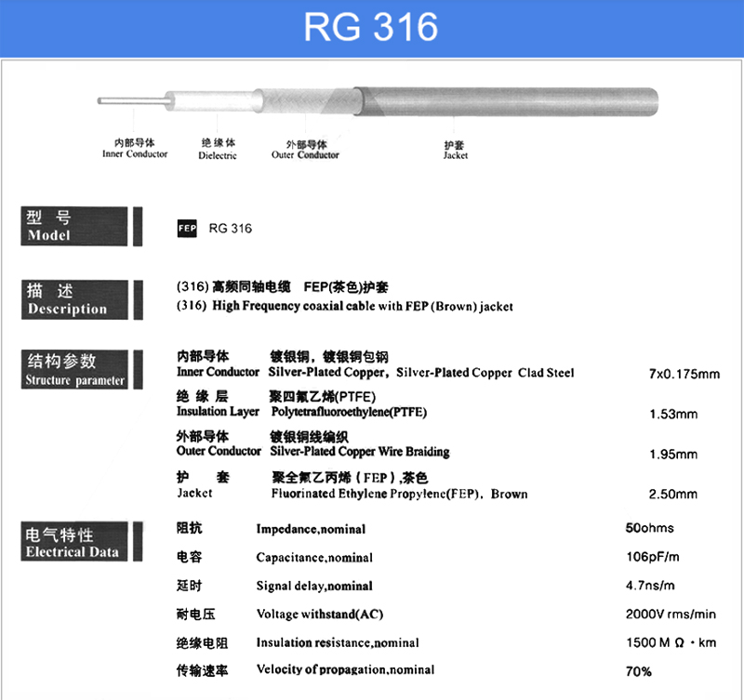
Task: Click the 7x0.175mm inner conductor value
Action: click(684, 375)
